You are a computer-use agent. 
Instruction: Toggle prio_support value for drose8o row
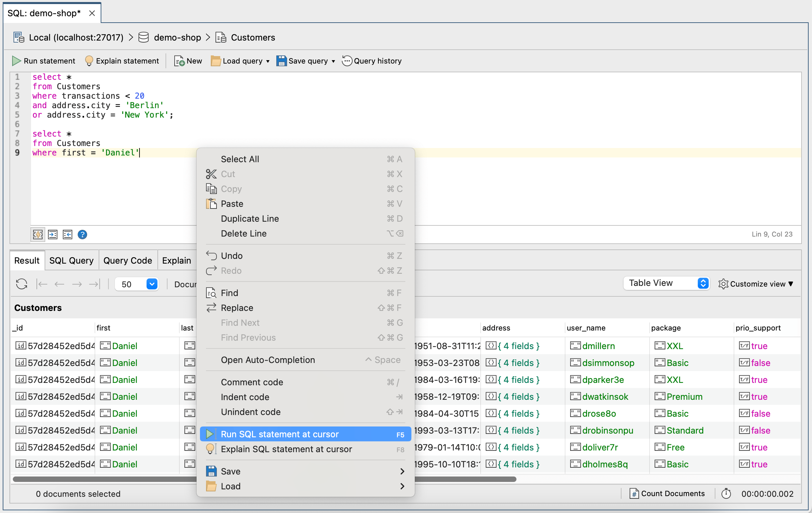pos(744,413)
